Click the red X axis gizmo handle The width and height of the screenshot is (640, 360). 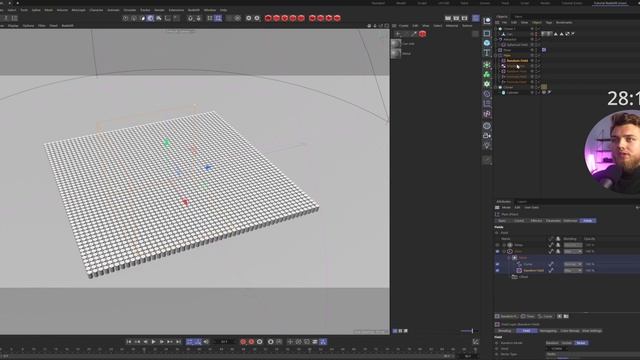tap(185, 202)
